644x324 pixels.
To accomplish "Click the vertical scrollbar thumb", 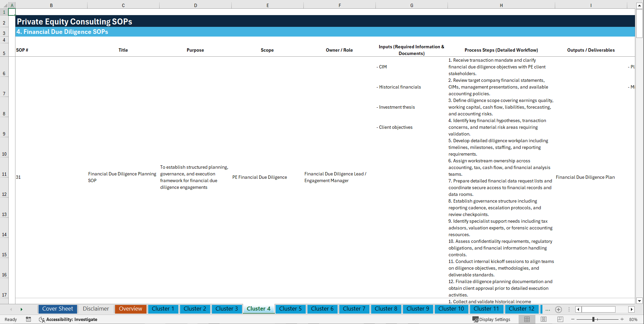I will (x=639, y=23).
